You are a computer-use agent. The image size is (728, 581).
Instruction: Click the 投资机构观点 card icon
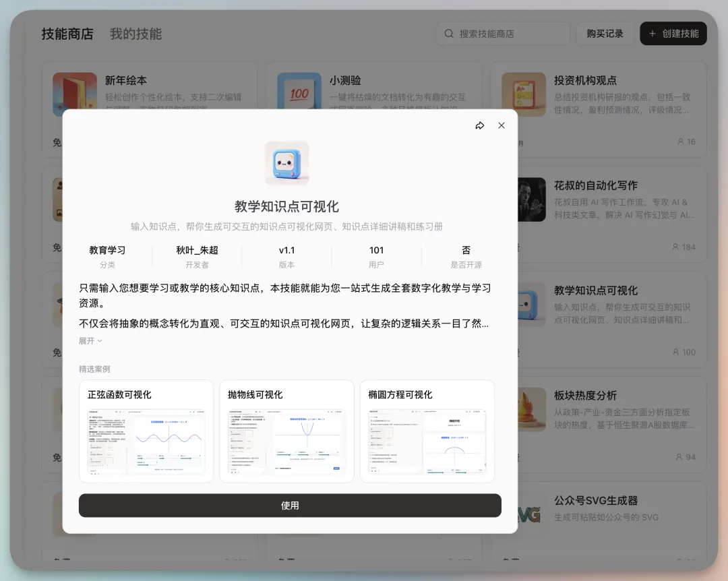pyautogui.click(x=524, y=94)
